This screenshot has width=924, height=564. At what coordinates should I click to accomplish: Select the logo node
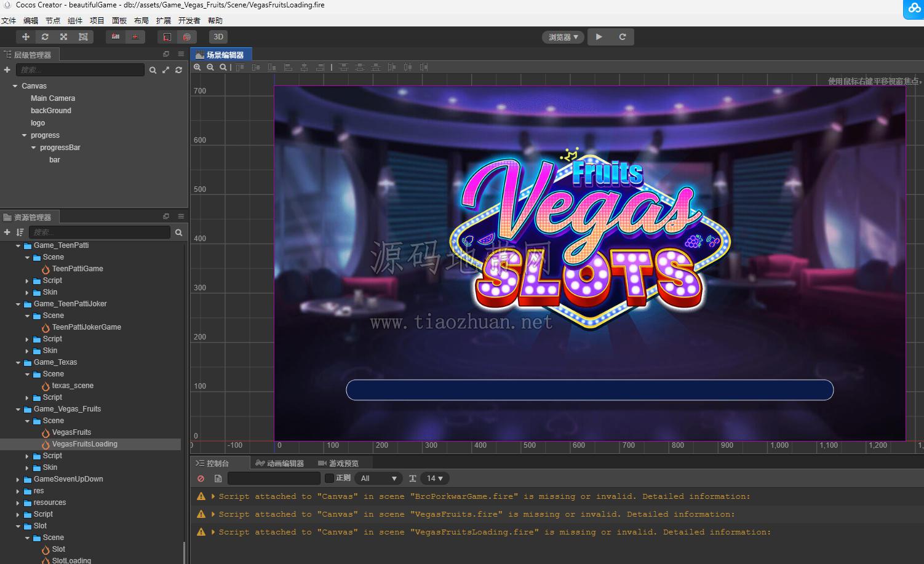pos(38,123)
